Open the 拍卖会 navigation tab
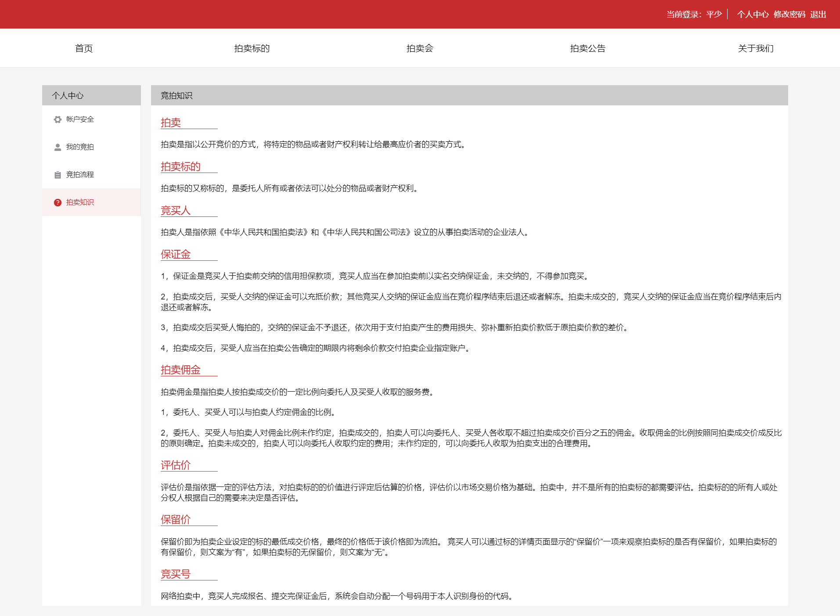Screen dimensions: 840x616 click(420, 48)
